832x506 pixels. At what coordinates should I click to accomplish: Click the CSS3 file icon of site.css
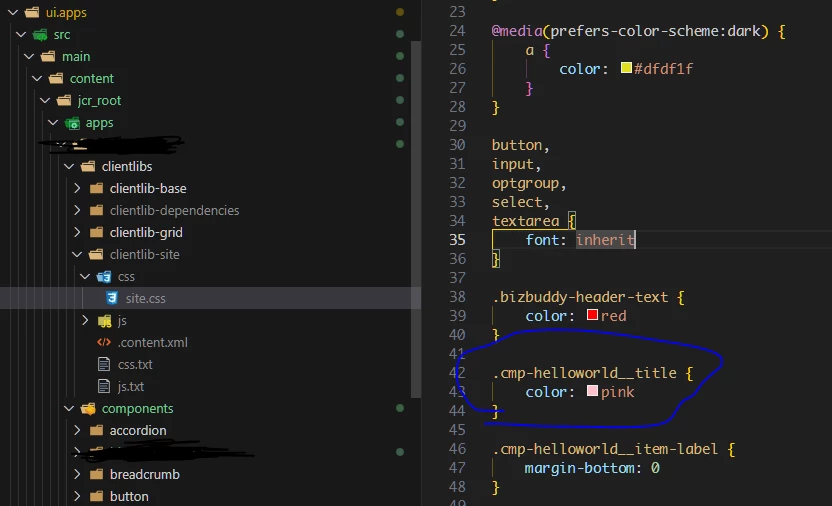coord(111,298)
